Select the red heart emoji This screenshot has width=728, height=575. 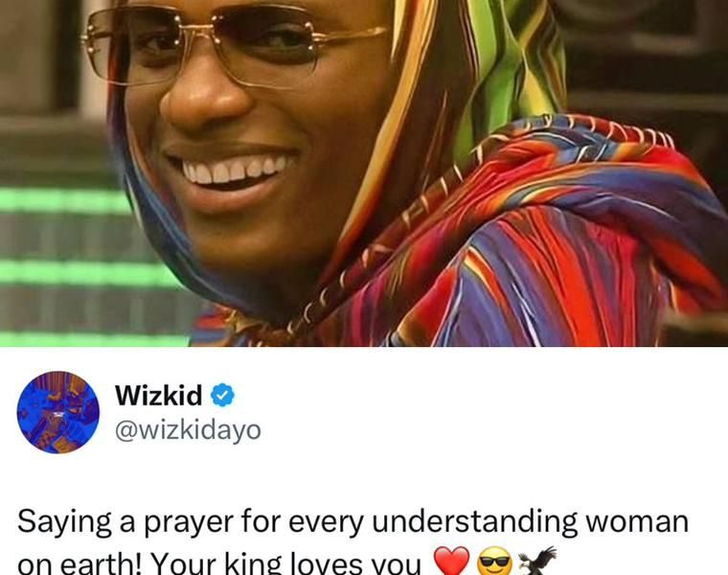coord(451,562)
